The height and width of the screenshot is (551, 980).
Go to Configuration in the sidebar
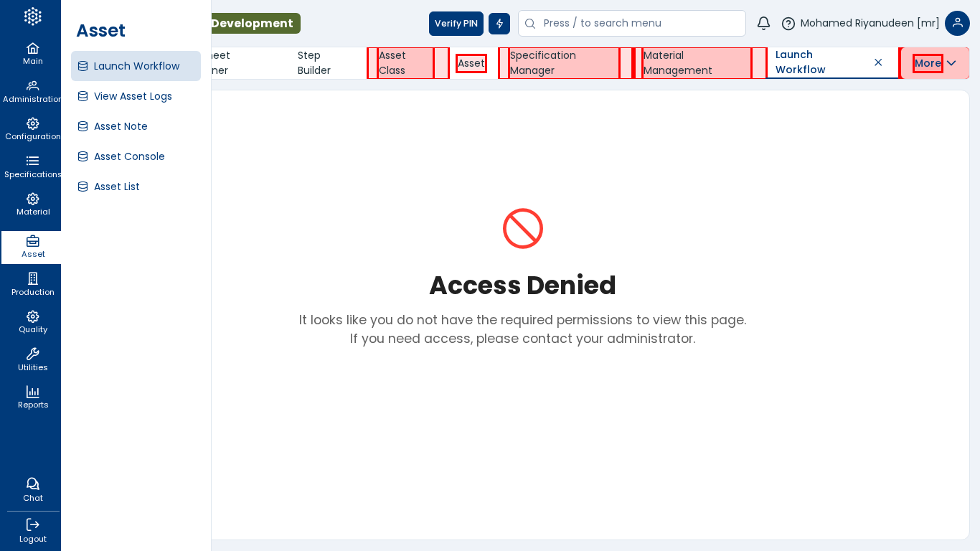[32, 129]
